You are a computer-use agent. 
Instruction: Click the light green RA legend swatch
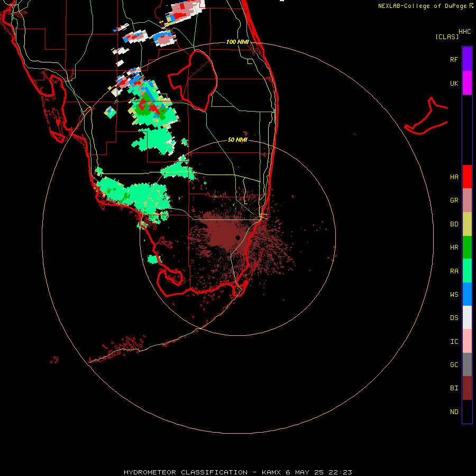(467, 271)
